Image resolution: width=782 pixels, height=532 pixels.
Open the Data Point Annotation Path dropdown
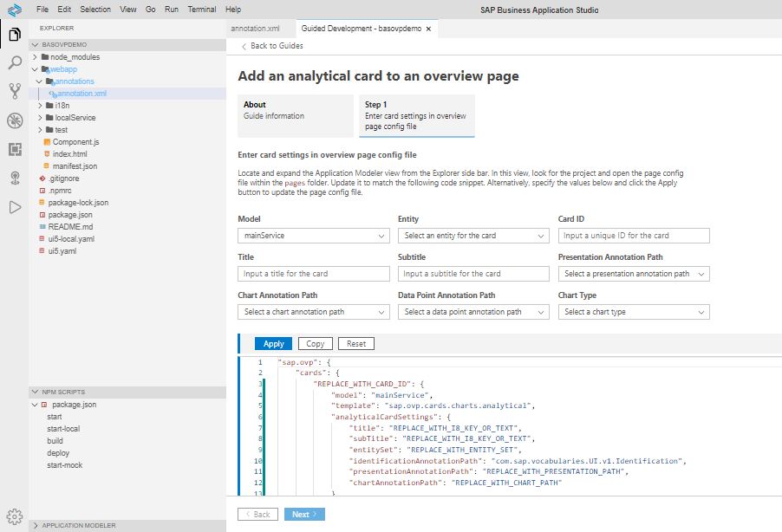pyautogui.click(x=473, y=312)
